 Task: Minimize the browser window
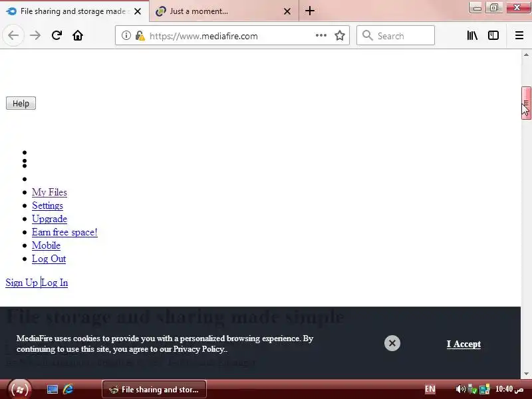click(477, 7)
